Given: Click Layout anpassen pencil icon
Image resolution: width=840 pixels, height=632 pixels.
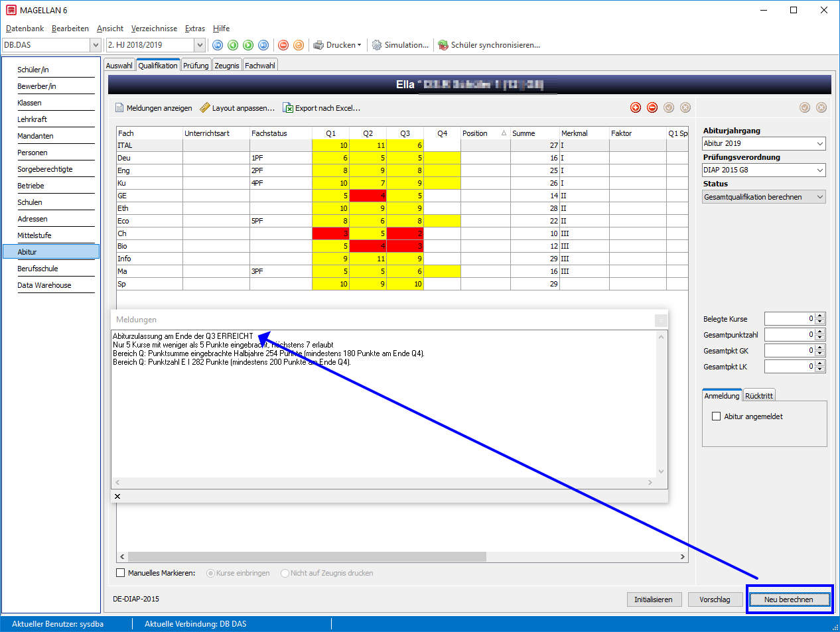Looking at the screenshot, I should (205, 107).
